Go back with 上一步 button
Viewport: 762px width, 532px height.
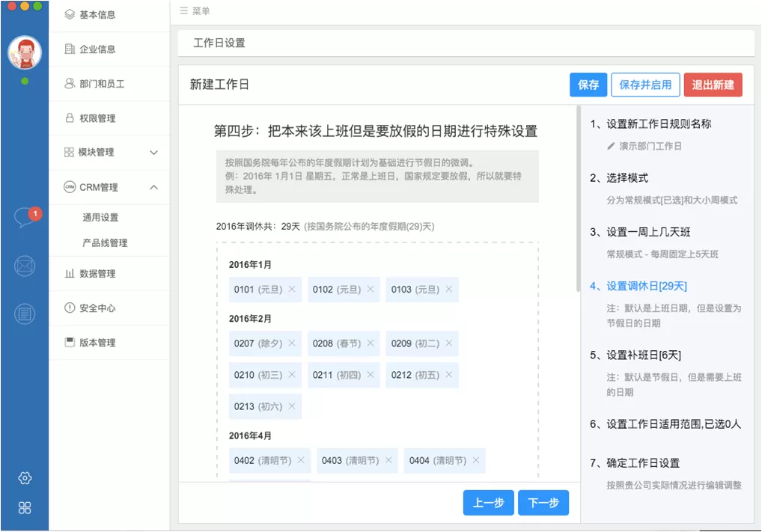pyautogui.click(x=488, y=503)
